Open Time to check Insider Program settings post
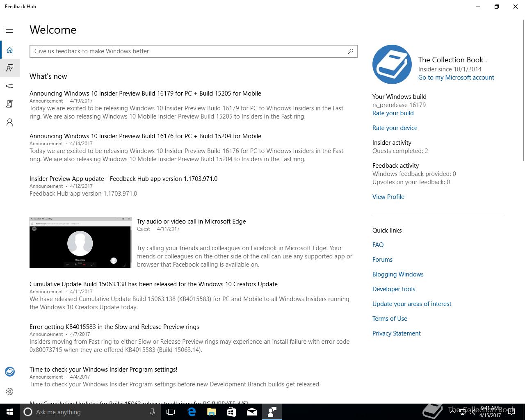 [x=103, y=370]
